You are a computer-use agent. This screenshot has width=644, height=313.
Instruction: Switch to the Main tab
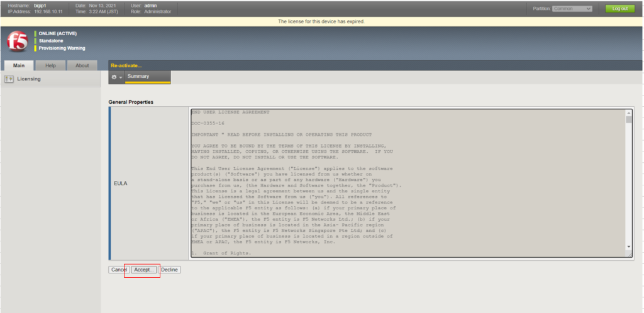[19, 65]
